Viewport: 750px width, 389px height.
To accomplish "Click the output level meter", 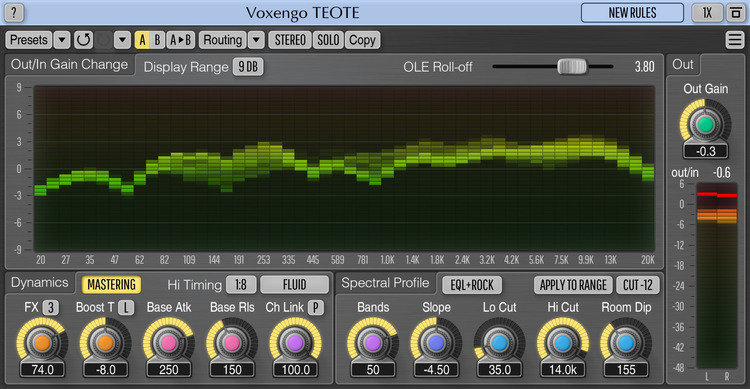I will point(717,276).
